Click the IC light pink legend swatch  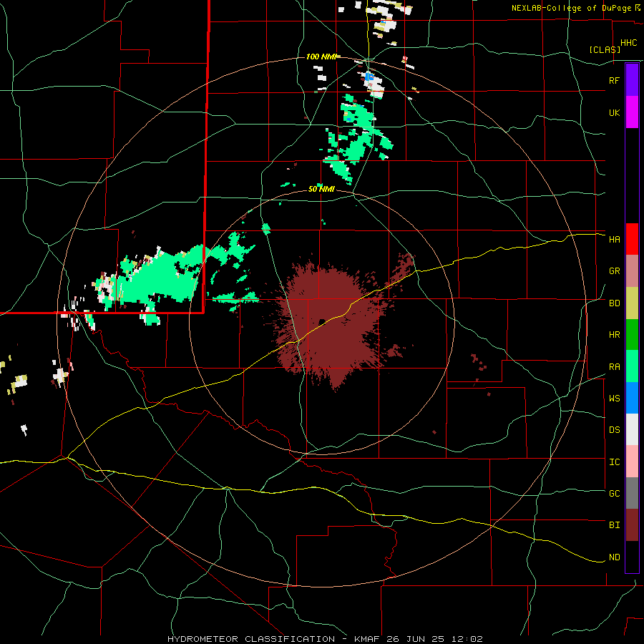(x=632, y=462)
